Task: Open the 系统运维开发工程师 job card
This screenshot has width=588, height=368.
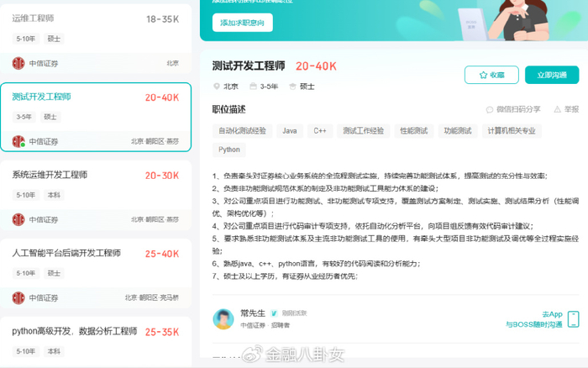Action: point(96,195)
